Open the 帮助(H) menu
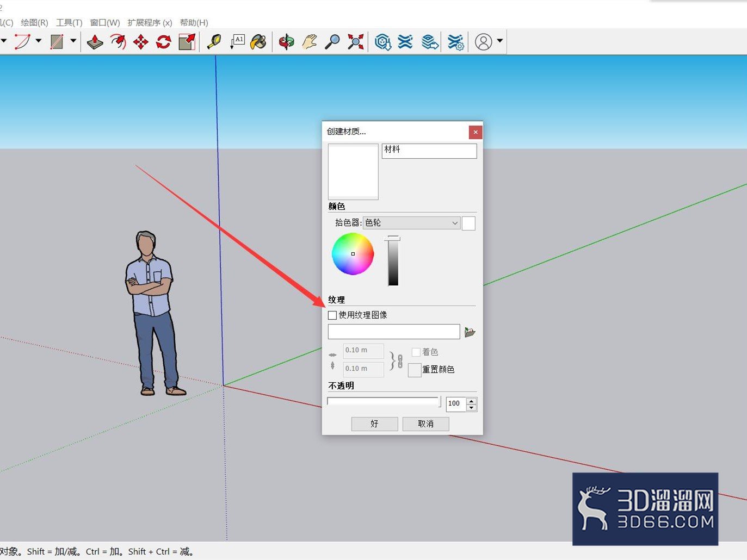 (194, 22)
